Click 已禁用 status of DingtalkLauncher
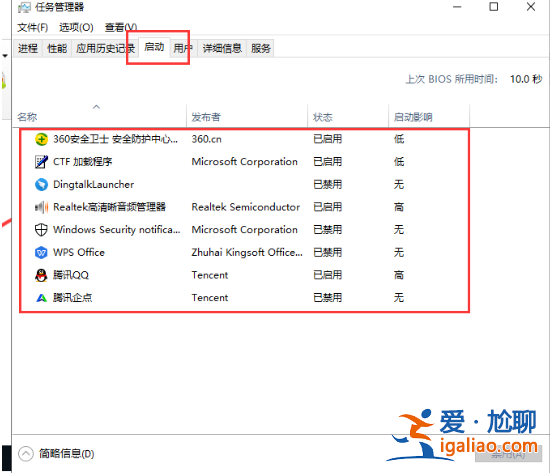This screenshot has width=550, height=473. coord(328,185)
